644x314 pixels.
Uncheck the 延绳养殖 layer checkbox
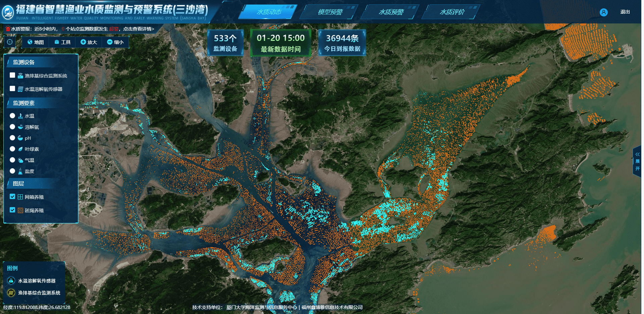[x=12, y=210]
